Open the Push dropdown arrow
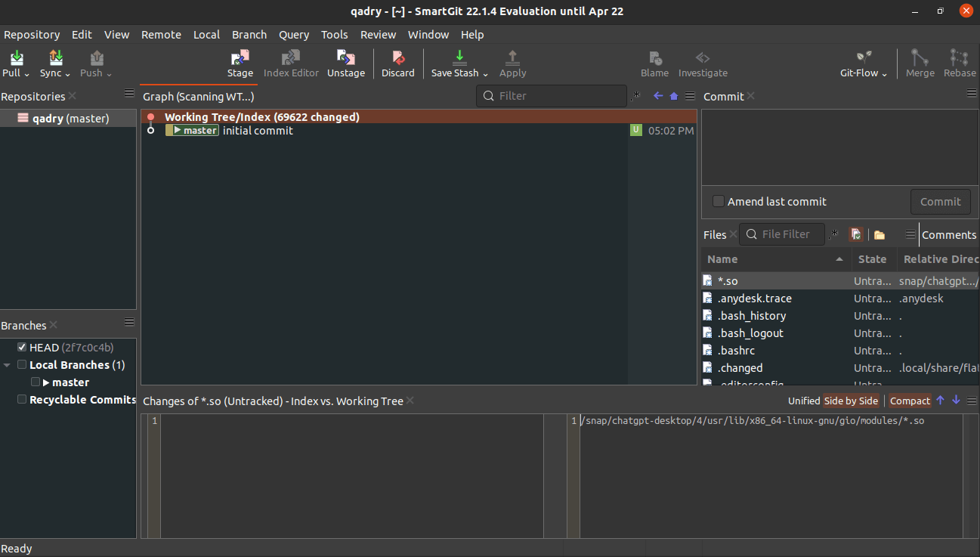This screenshot has width=980, height=557. (109, 74)
